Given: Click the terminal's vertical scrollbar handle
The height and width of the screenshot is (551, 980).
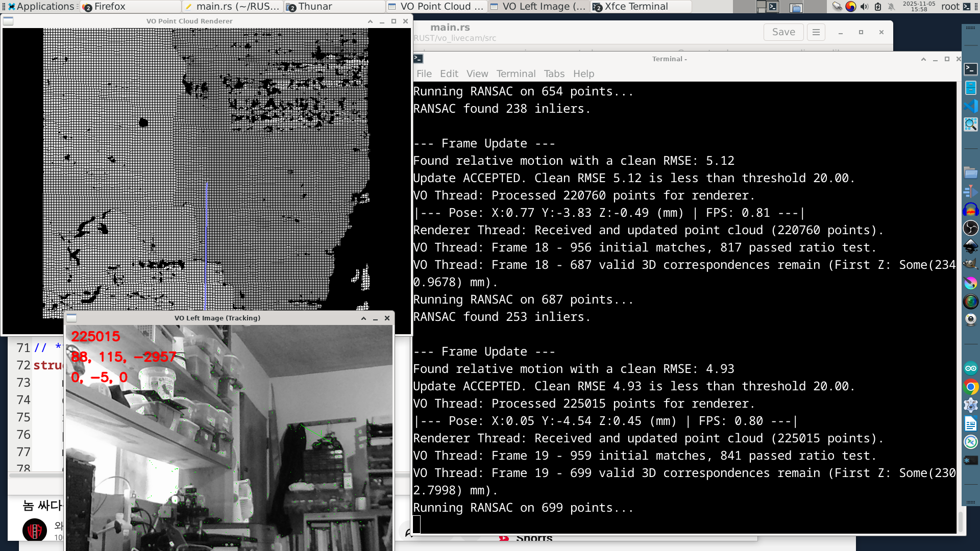Looking at the screenshot, I should [960, 521].
